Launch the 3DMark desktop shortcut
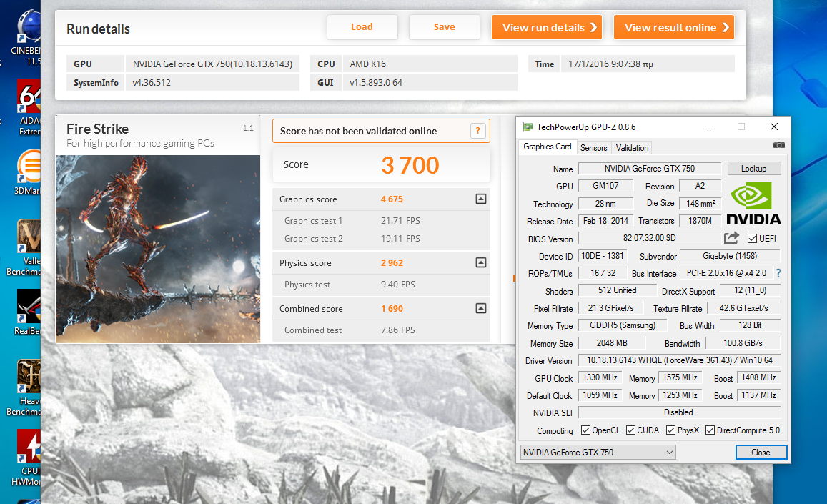 coord(28,172)
